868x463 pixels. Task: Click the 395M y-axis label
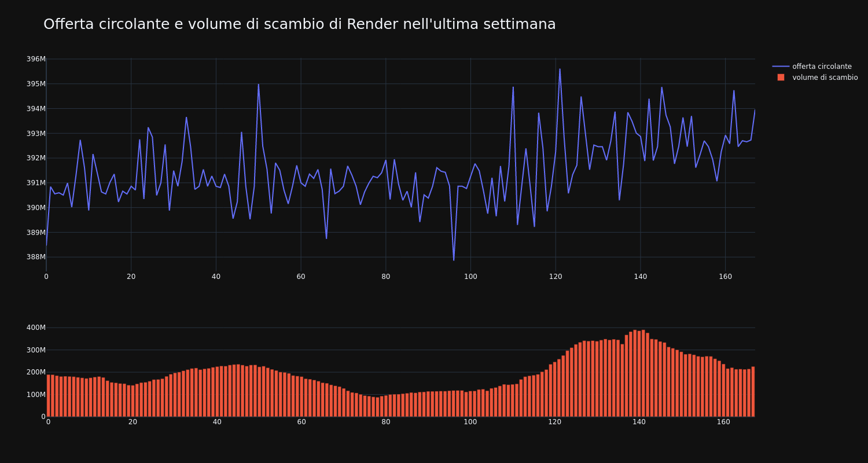(36, 84)
